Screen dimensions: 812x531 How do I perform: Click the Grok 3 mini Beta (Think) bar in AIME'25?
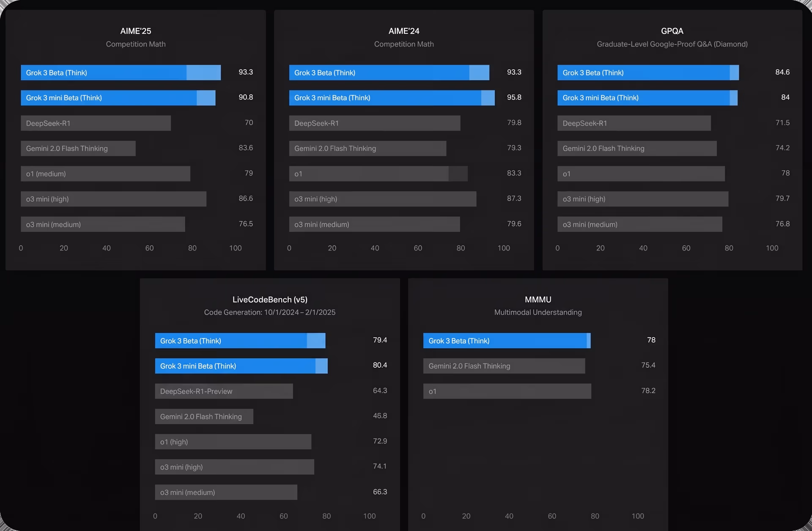[x=118, y=98]
